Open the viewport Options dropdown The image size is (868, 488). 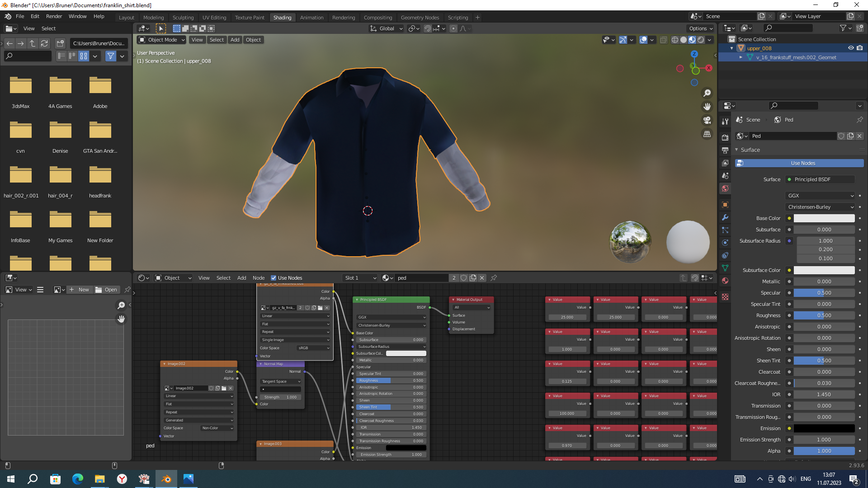point(701,28)
